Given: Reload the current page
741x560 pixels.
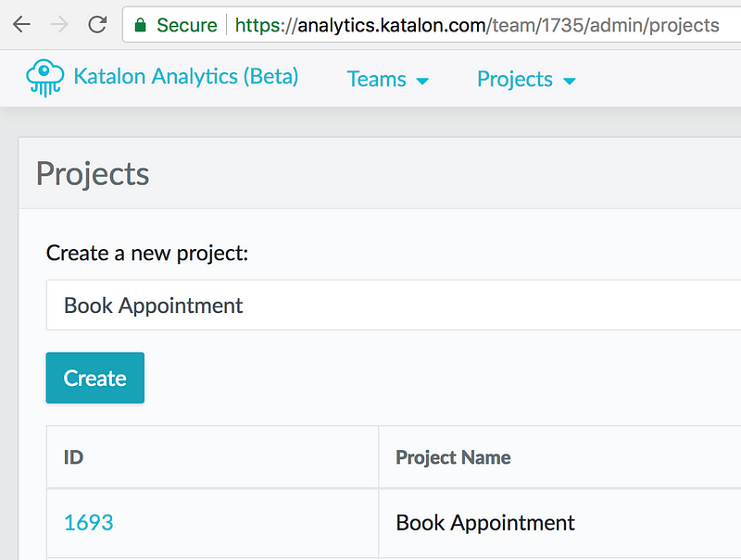Looking at the screenshot, I should pos(96,25).
